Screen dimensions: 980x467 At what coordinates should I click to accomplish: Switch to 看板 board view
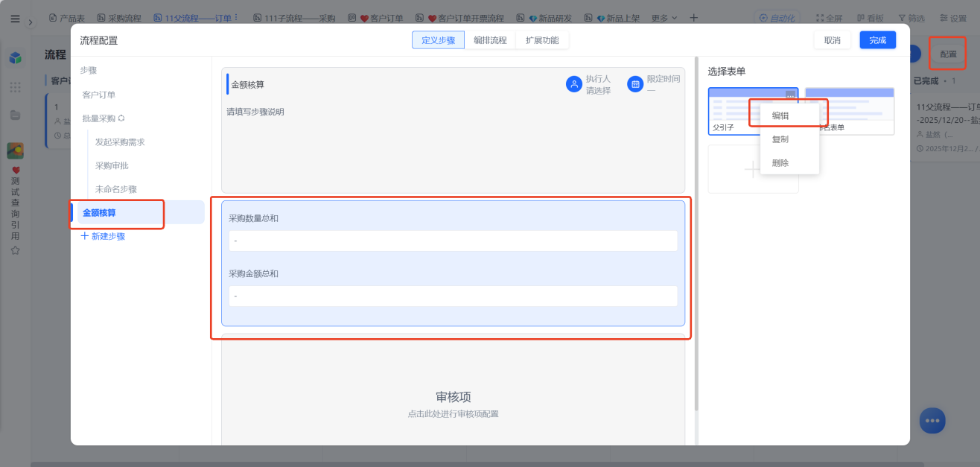click(870, 17)
